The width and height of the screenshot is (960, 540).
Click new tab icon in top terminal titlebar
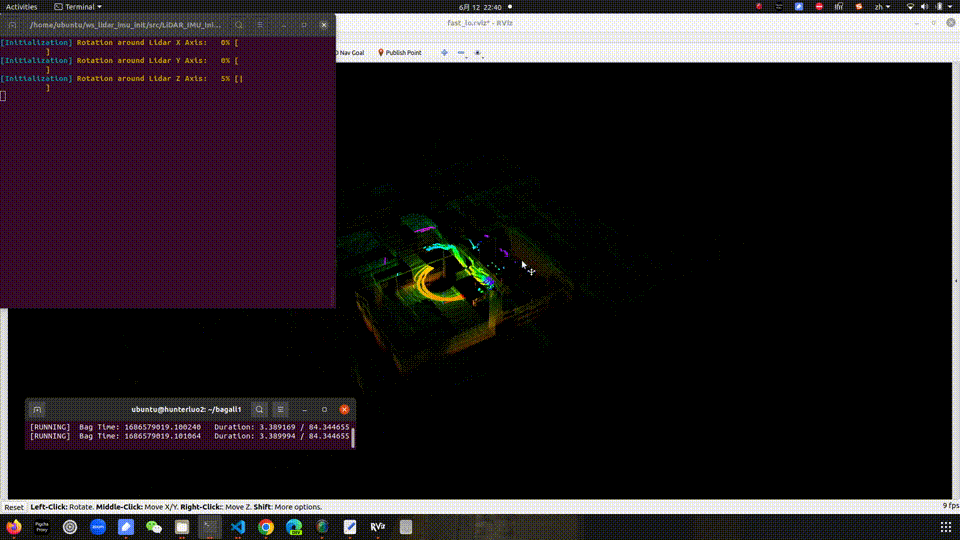pos(12,25)
